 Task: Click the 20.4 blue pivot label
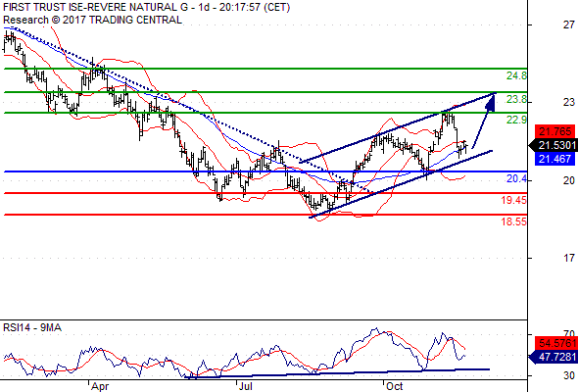tap(516, 179)
